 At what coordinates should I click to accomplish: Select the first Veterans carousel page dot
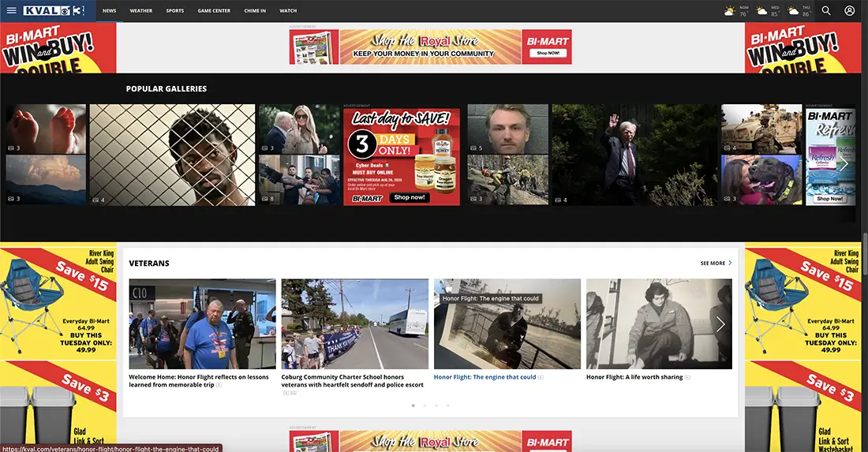point(413,405)
